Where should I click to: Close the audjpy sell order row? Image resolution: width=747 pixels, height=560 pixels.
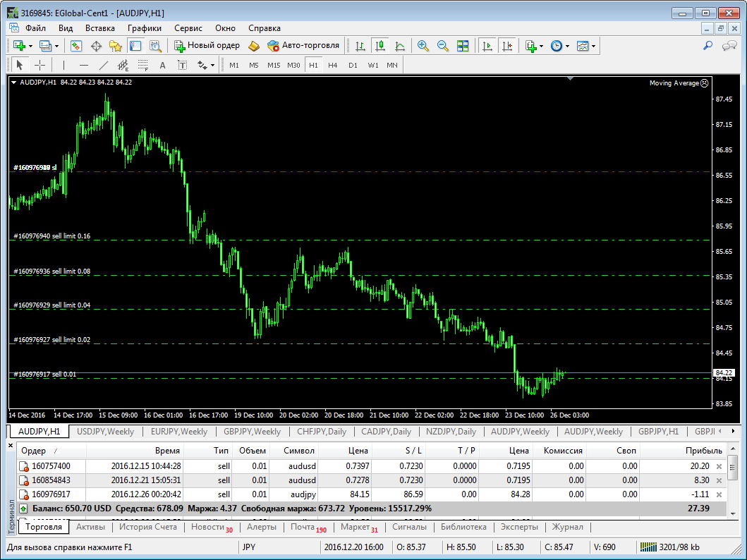[719, 494]
